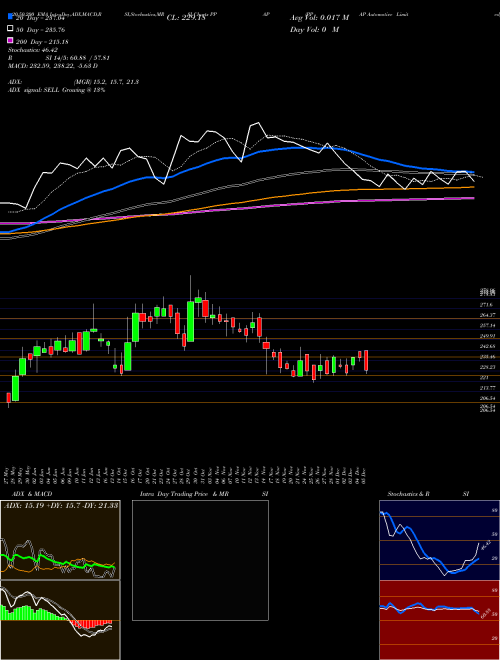Click the 'Avg Vol: 0.017 M' label
500x660 pixels.
(x=319, y=18)
